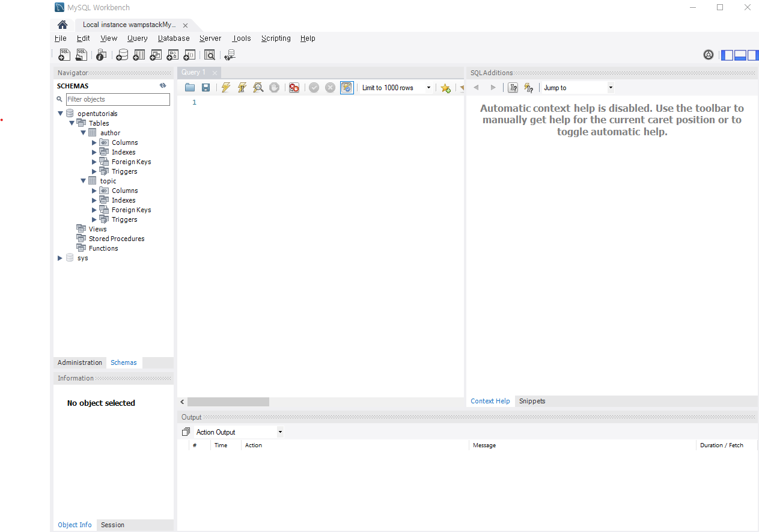Screen dimensions: 759x532
Task: Open SQL script file icon in main toolbar
Action: pyautogui.click(x=81, y=55)
